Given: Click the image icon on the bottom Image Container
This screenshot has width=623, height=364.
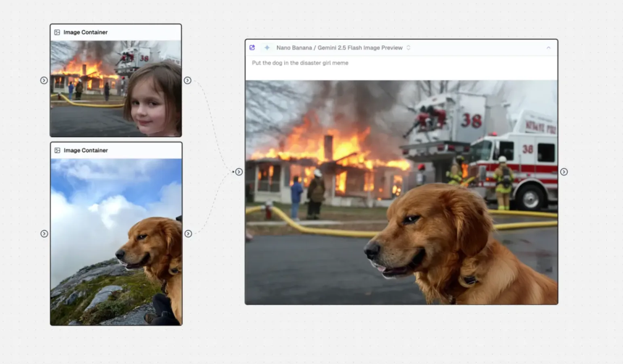Looking at the screenshot, I should (x=57, y=150).
